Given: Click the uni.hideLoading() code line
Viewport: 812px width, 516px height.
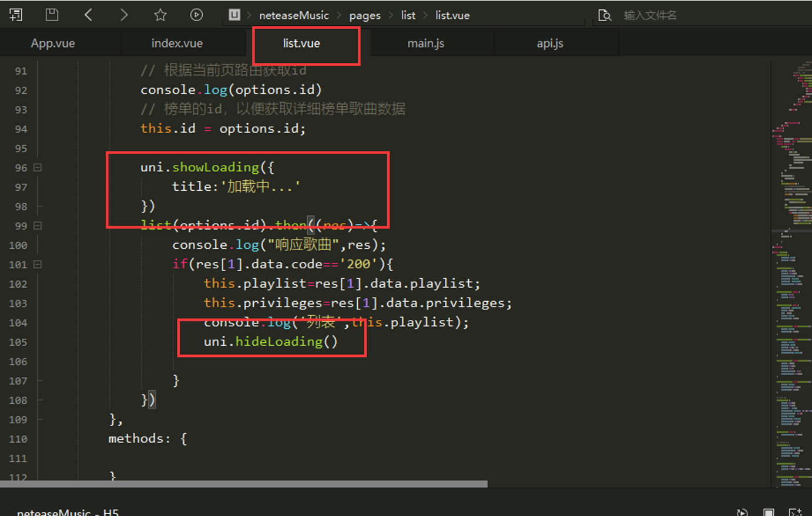Looking at the screenshot, I should coord(271,342).
